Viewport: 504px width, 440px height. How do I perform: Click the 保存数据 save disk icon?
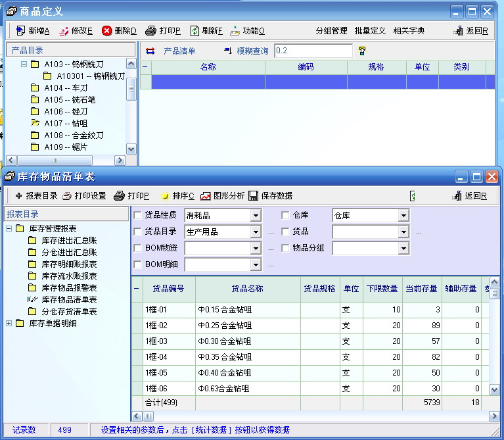coord(254,196)
